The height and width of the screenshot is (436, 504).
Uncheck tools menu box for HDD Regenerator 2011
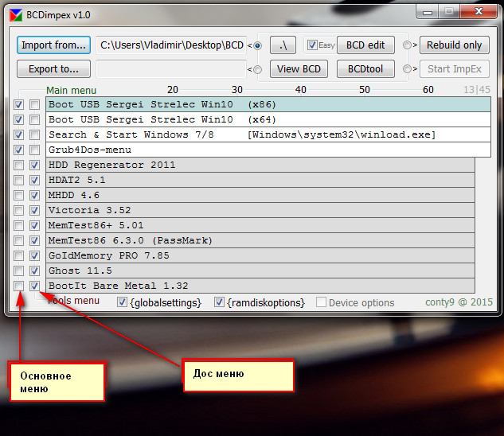pos(35,165)
